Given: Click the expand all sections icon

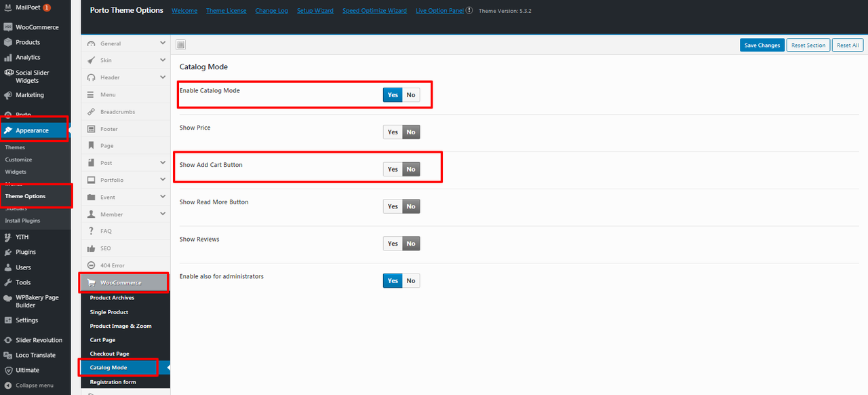Looking at the screenshot, I should [181, 45].
